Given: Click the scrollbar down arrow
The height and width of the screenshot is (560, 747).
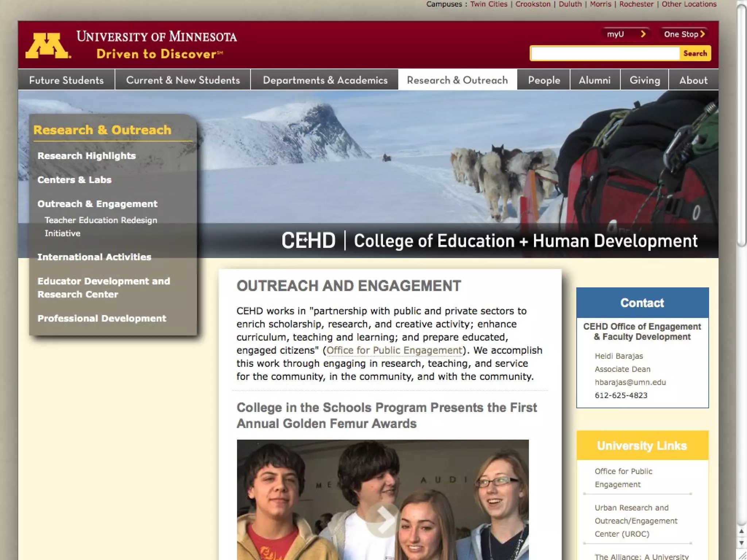Looking at the screenshot, I should tap(742, 543).
